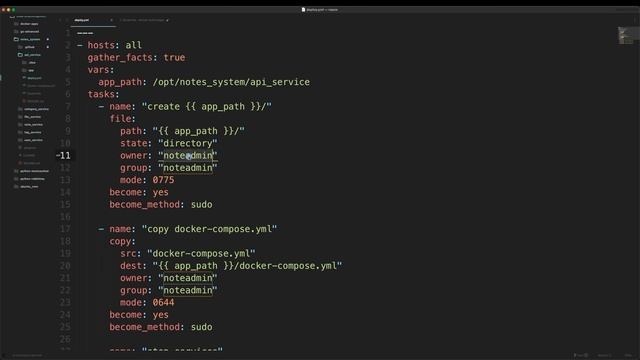
Task: Expand the notes_system folder row
Action: pos(30,39)
